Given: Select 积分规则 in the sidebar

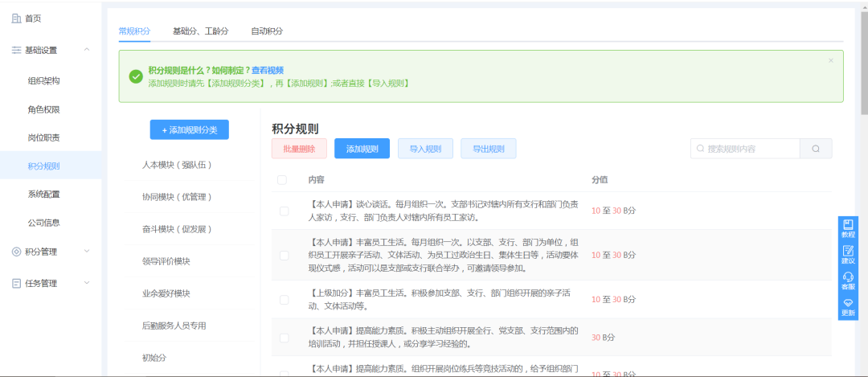Looking at the screenshot, I should (x=51, y=166).
